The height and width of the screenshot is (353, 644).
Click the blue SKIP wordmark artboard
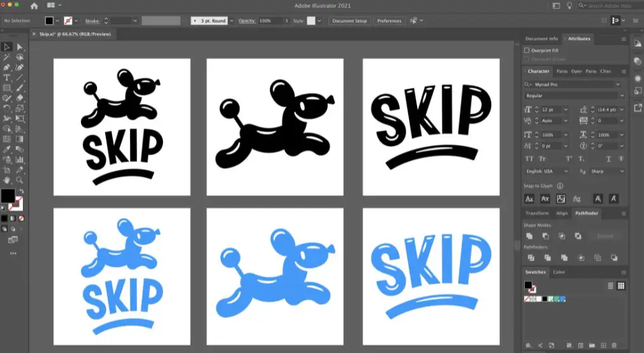(431, 276)
